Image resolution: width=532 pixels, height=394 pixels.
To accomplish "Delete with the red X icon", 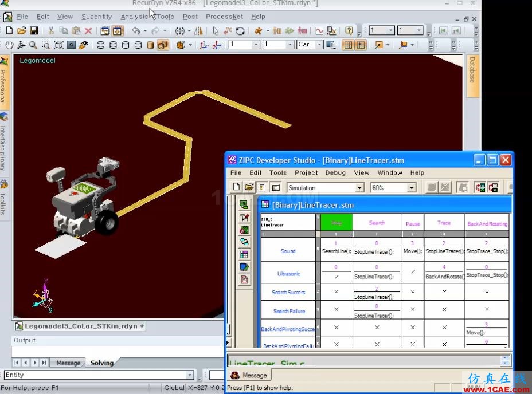I will pyautogui.click(x=88, y=31).
